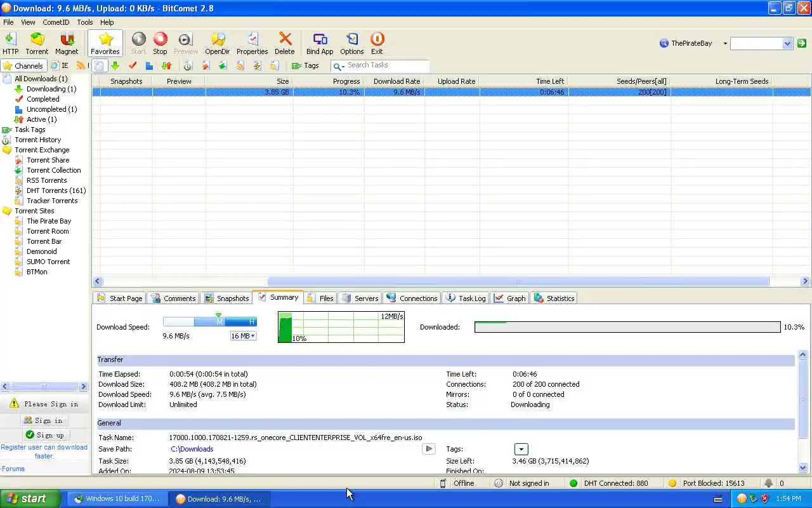Image resolution: width=812 pixels, height=508 pixels.
Task: Stop the selected download task
Action: 160,44
